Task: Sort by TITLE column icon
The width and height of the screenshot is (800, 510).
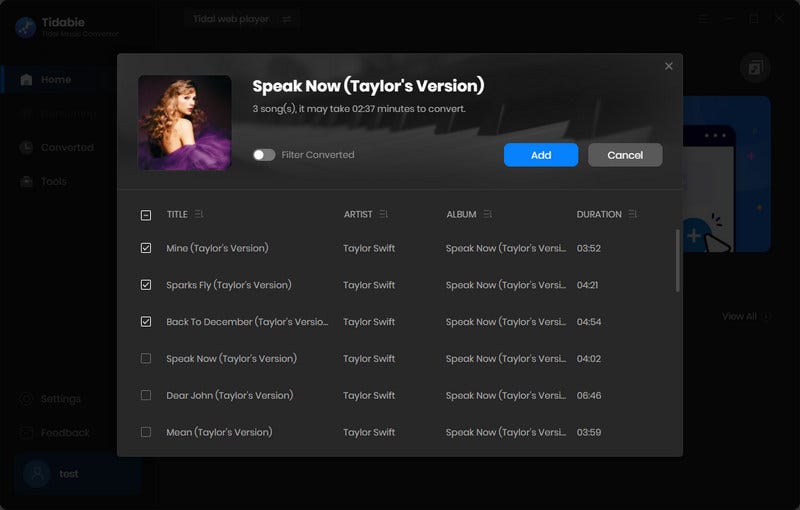Action: (199, 214)
